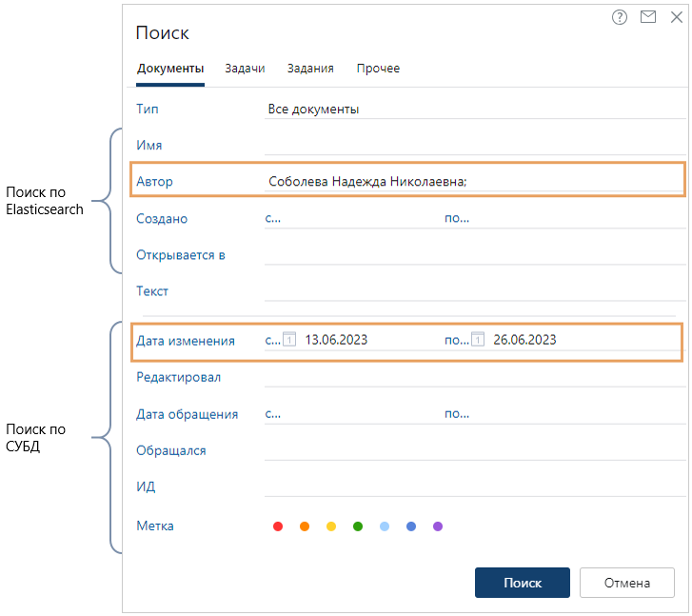Click the envelope mail icon
692x616 pixels.
(x=647, y=17)
